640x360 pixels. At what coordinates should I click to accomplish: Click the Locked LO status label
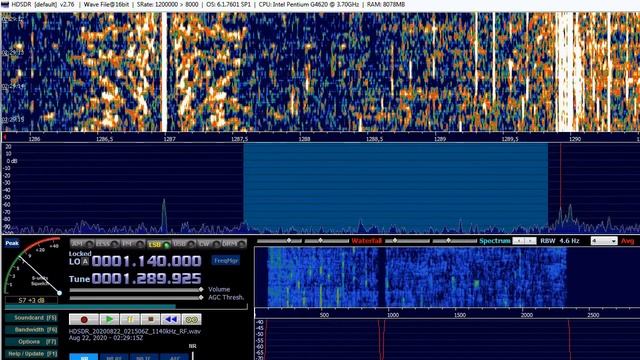click(80, 253)
